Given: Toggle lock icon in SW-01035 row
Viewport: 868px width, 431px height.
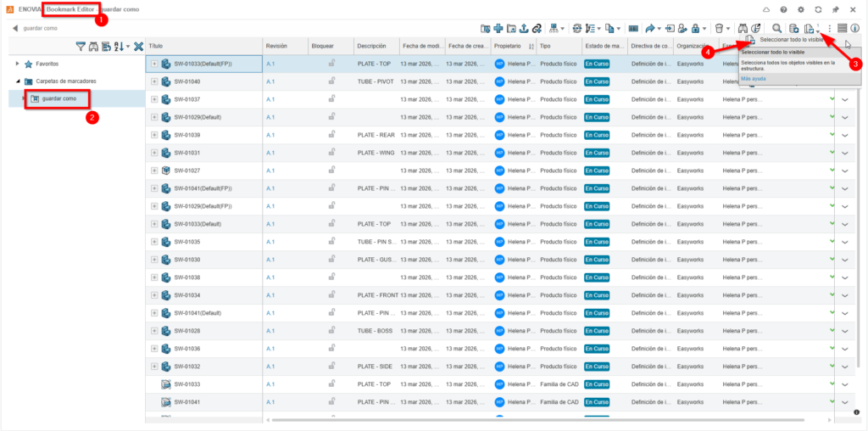Looking at the screenshot, I should pos(331,242).
